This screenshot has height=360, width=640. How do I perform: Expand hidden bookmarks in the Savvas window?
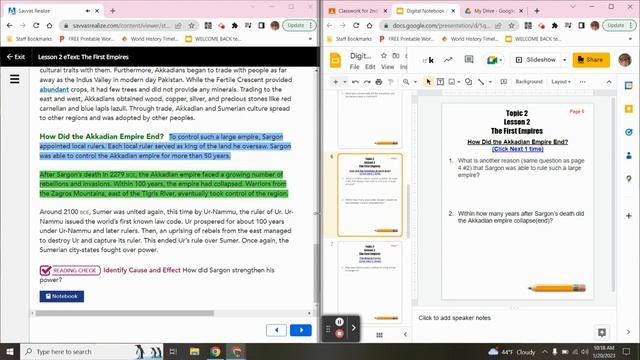pyautogui.click(x=310, y=39)
